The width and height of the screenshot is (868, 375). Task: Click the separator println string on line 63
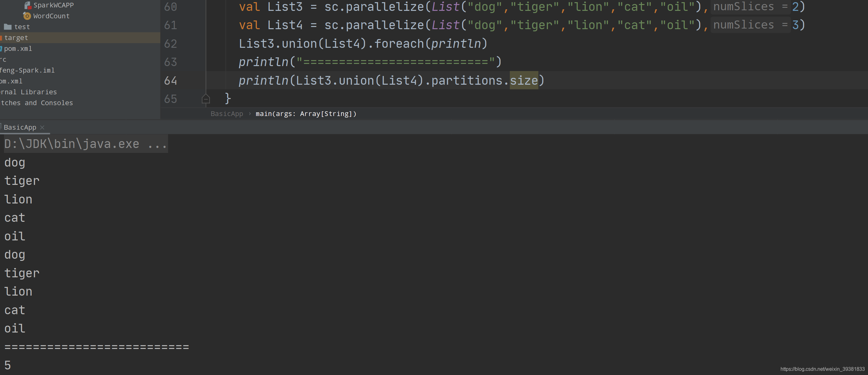tap(396, 62)
